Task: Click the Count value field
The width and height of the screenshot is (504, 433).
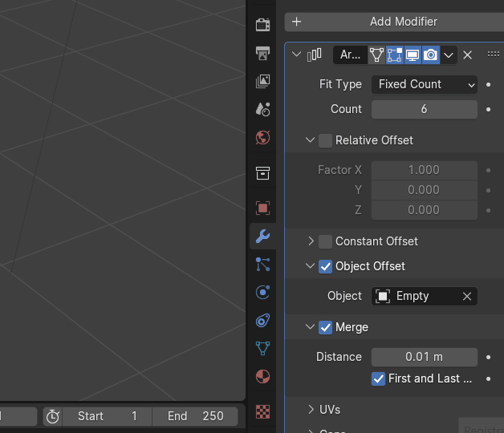Action: point(425,109)
